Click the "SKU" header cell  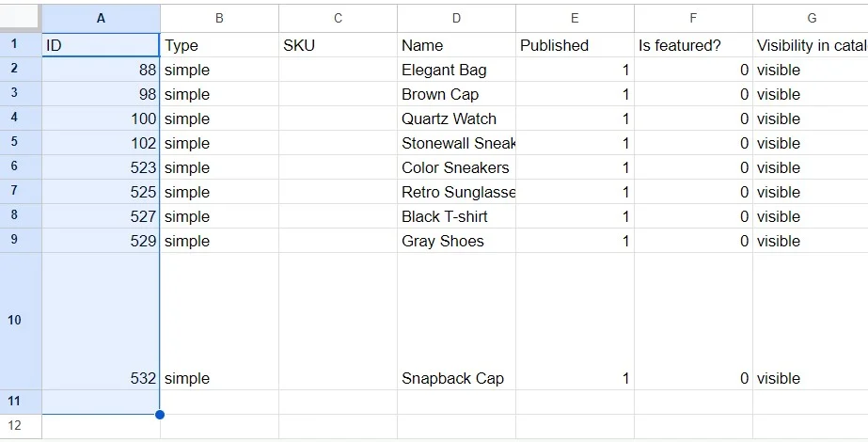point(338,45)
